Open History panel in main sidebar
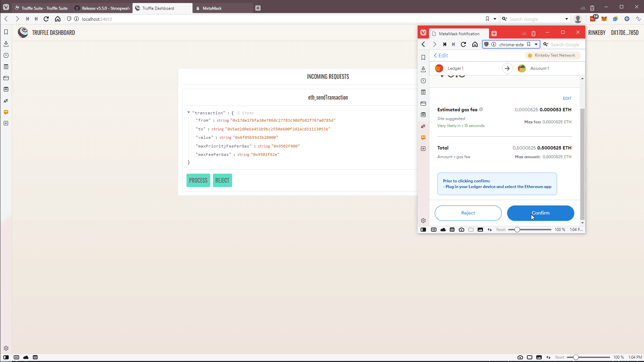Screen dimensions: 644x362 pyautogui.click(x=6, y=55)
